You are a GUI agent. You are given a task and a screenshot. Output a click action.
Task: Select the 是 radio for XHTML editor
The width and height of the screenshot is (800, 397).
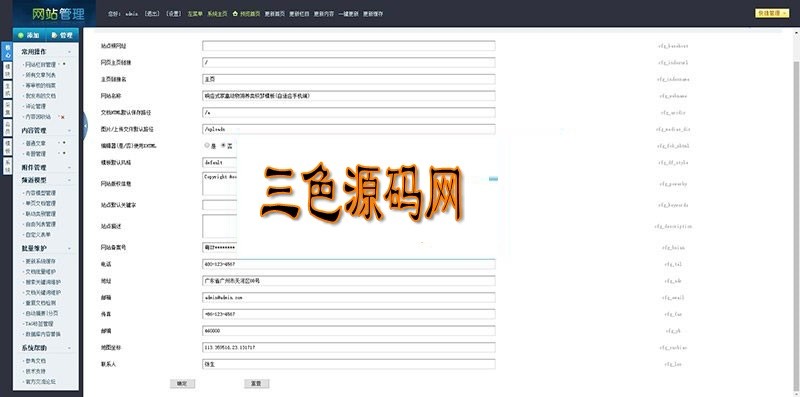click(207, 145)
